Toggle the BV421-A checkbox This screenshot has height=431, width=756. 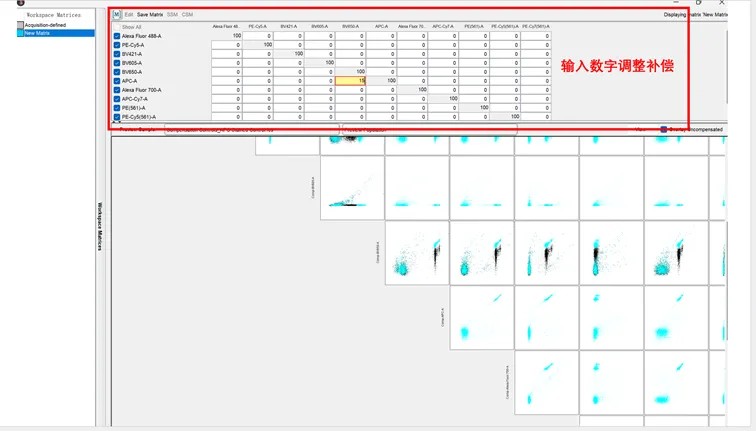point(117,54)
